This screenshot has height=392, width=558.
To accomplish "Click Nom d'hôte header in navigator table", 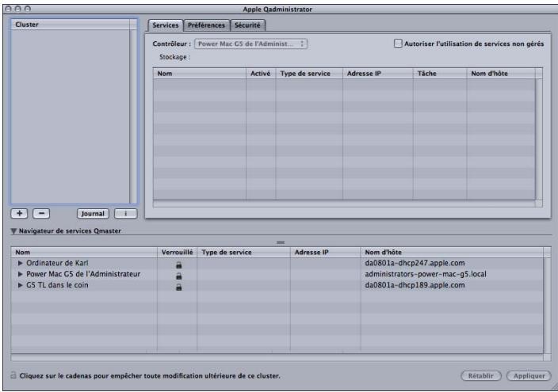I will (452, 252).
